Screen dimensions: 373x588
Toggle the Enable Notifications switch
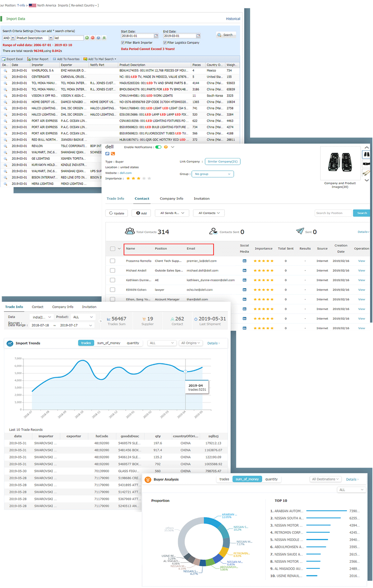coord(159,147)
